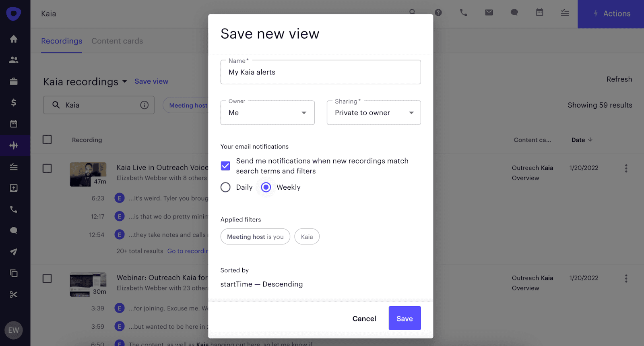Open the mail icon in top bar
The height and width of the screenshot is (346, 644).
489,12
